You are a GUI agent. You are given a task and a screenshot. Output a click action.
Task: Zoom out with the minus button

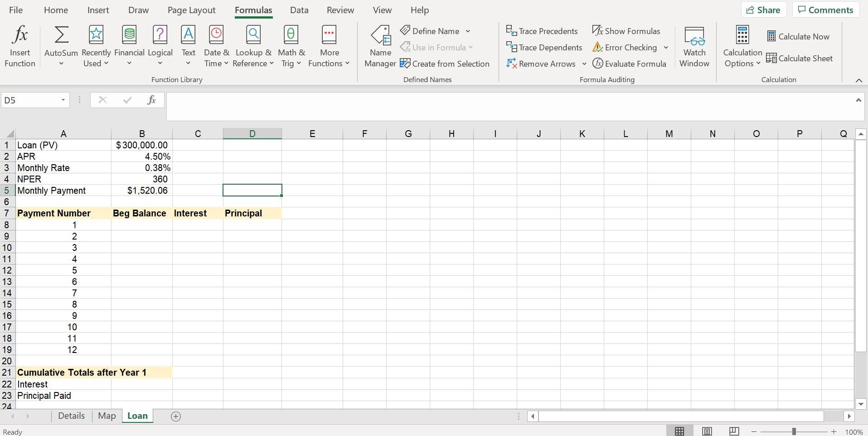(x=754, y=431)
